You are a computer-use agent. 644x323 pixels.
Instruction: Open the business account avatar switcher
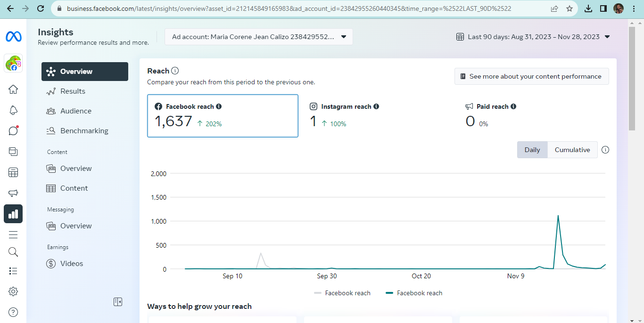[13, 63]
